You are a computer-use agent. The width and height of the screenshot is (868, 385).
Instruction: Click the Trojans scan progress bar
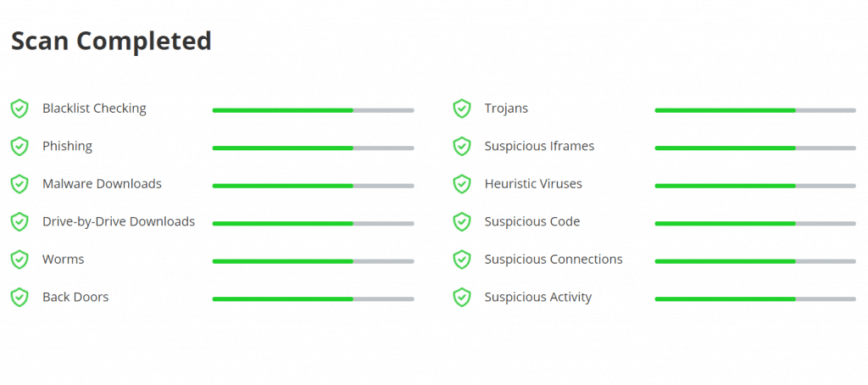(x=755, y=110)
